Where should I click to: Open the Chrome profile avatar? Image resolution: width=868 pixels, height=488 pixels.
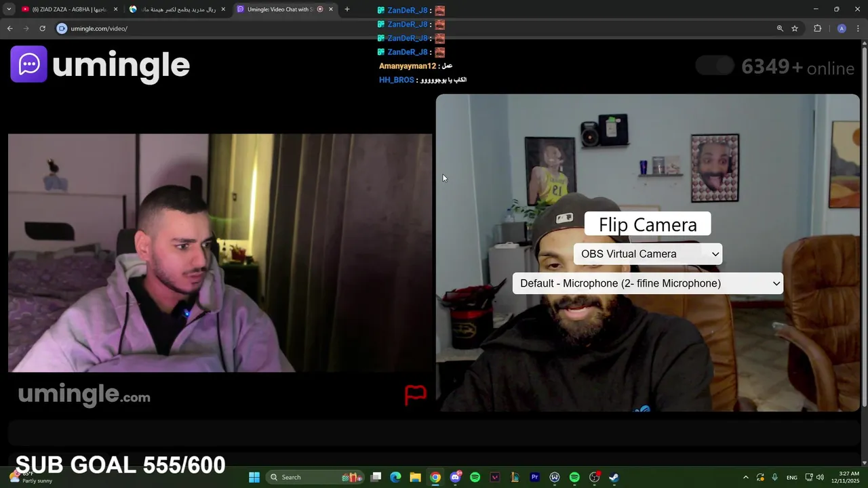[x=842, y=28]
